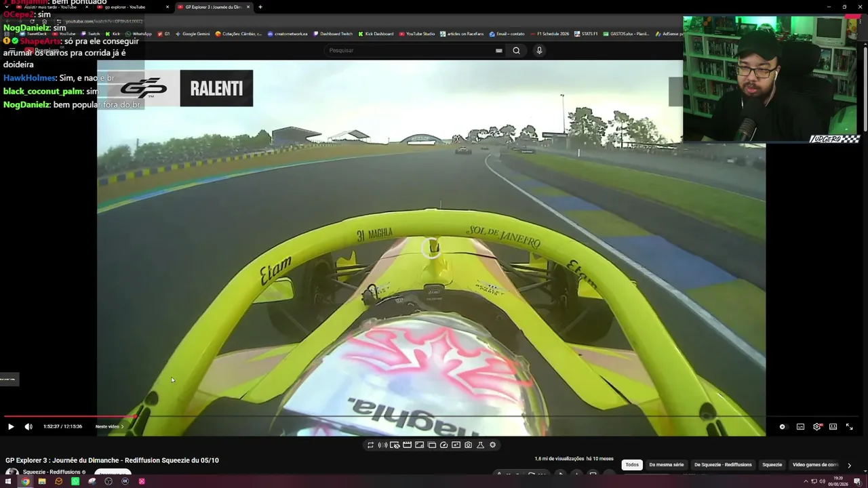Viewport: 868px width, 488px height.
Task: Open the player settings gear
Action: [x=817, y=427]
